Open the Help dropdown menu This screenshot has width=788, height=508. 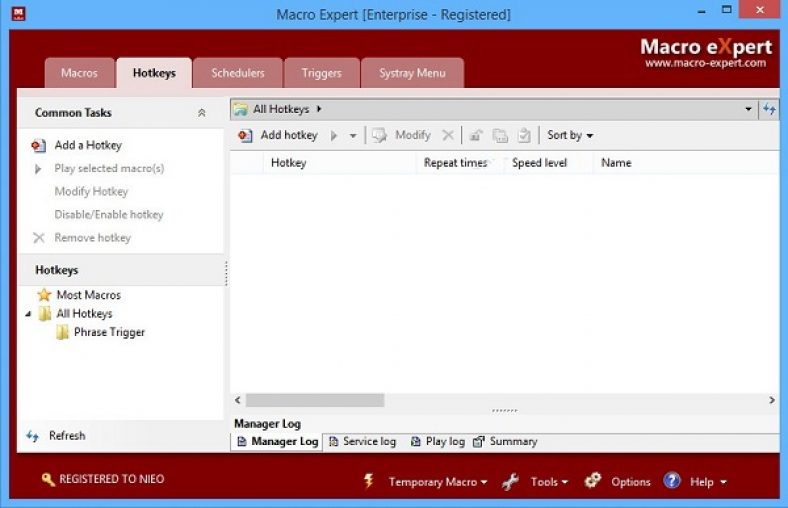(x=709, y=482)
